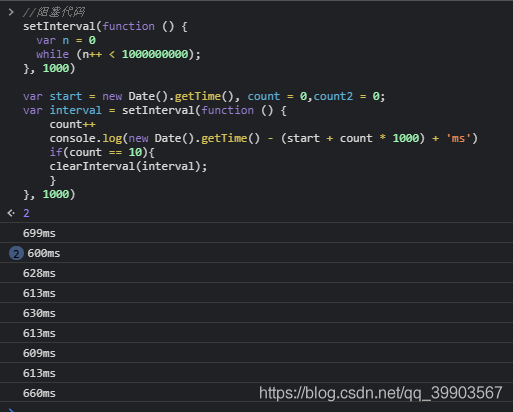Click the console.log statement line

264,138
